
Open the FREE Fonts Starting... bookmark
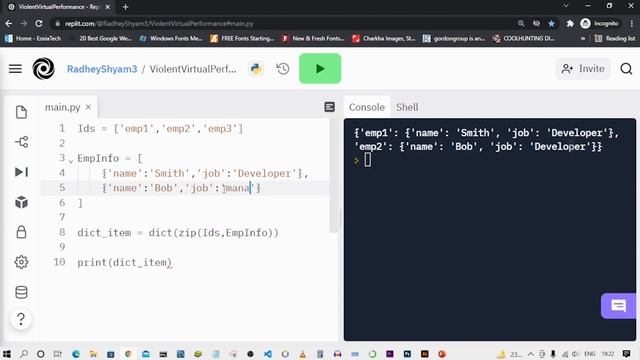click(x=242, y=38)
